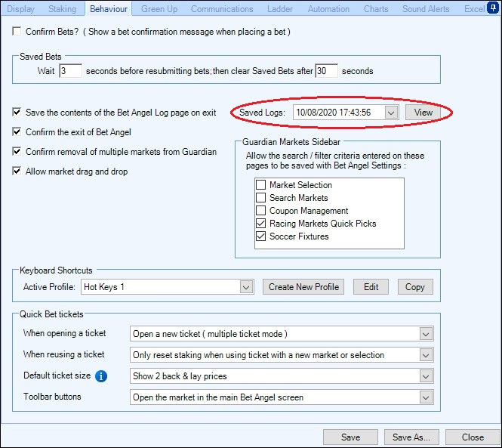Open the Default ticket size dropdown

[x=426, y=376]
